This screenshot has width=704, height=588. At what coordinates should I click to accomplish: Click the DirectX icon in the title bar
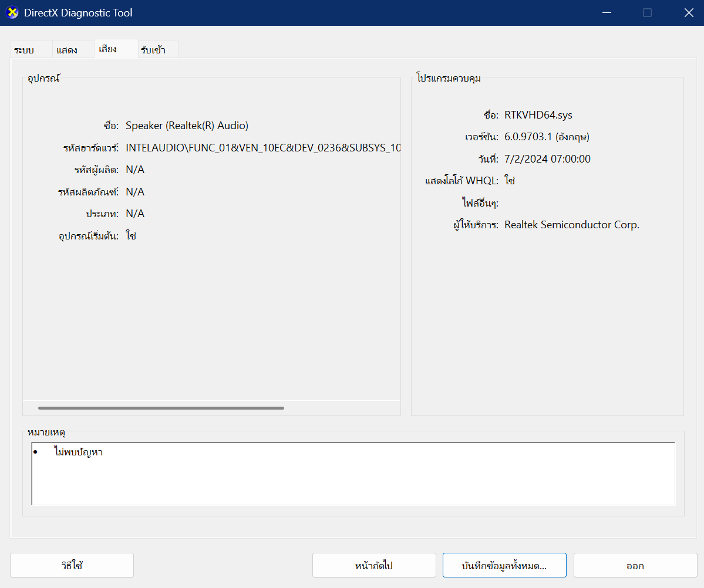click(12, 13)
